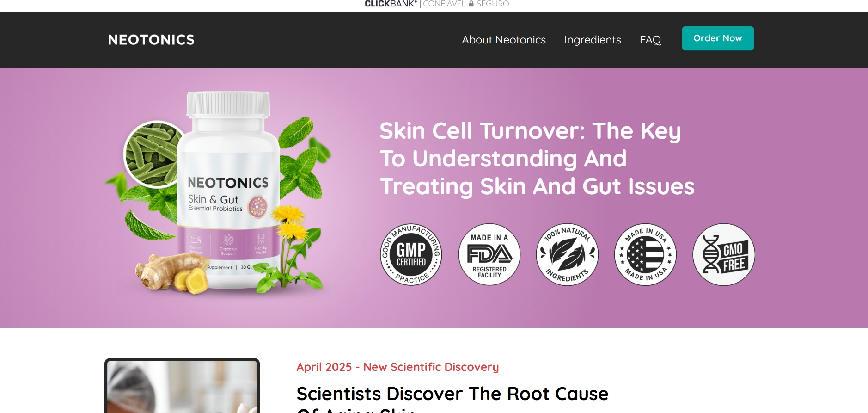
Task: Click the Skin Cell Turnover headline
Action: (x=537, y=159)
